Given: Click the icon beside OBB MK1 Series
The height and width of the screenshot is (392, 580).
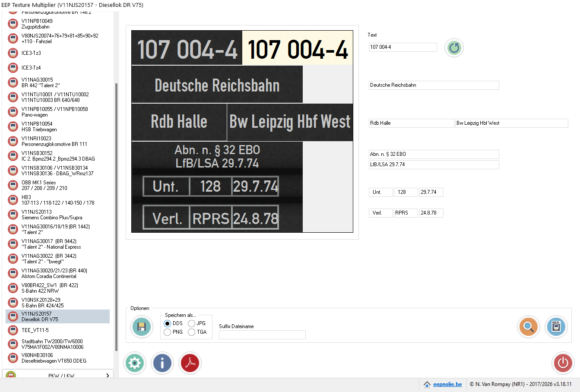Looking at the screenshot, I should click(13, 185).
